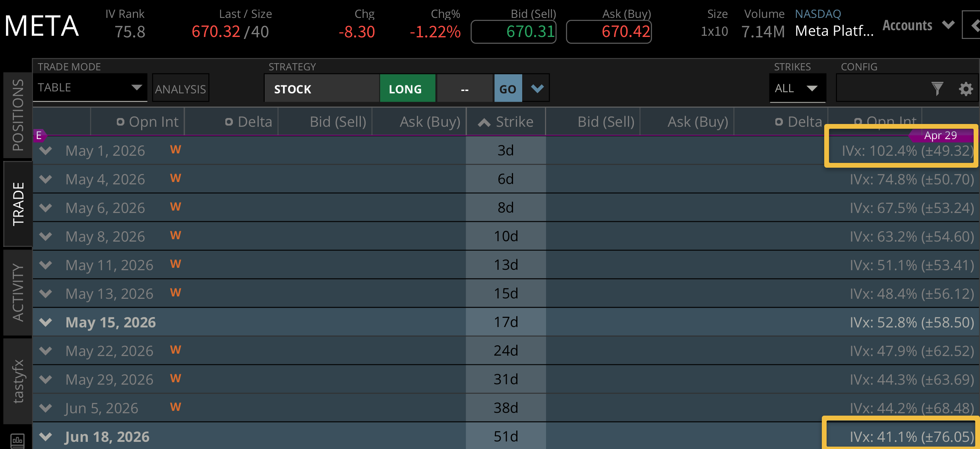Switch to the ACTIVITY side tab
Image resolution: width=980 pixels, height=449 pixels.
[x=18, y=292]
